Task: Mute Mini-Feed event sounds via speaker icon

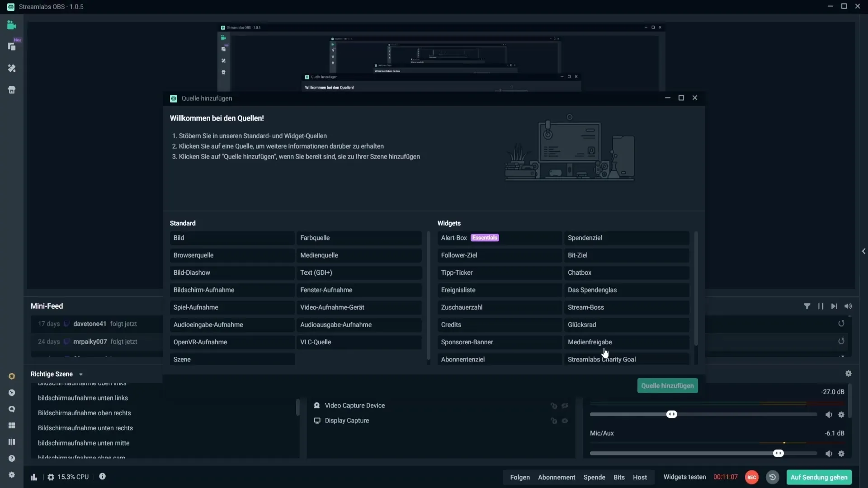Action: pos(848,306)
